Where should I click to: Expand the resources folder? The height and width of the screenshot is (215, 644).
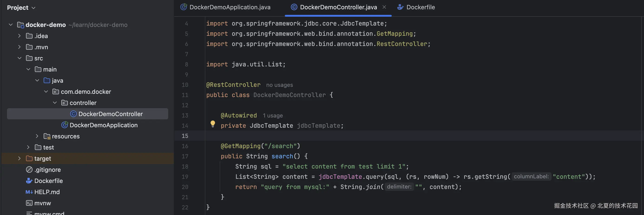point(37,136)
